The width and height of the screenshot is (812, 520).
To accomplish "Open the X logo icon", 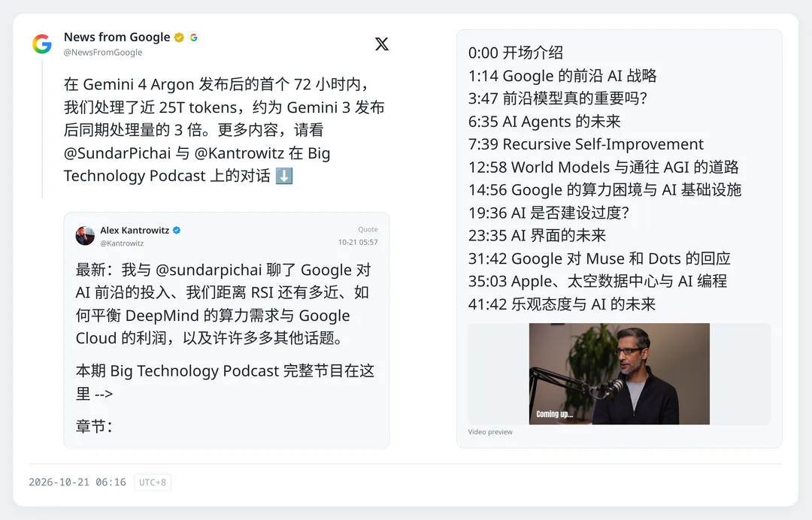I will [x=382, y=44].
